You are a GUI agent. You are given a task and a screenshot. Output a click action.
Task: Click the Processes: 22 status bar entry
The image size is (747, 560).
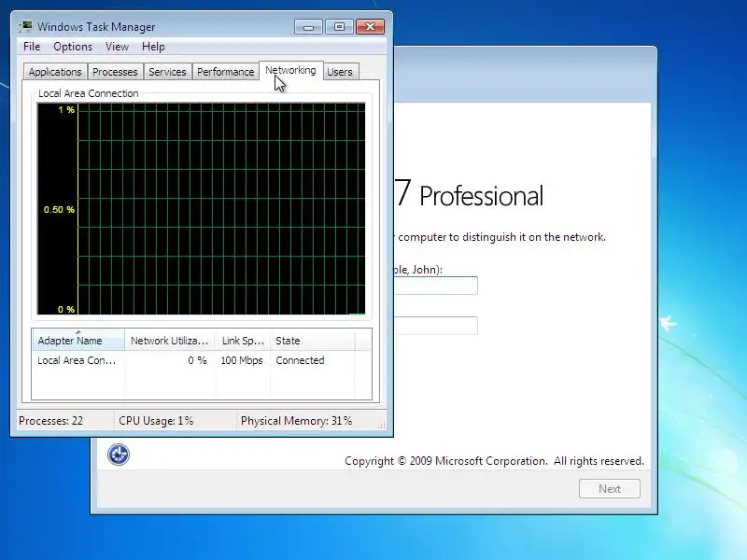pos(65,421)
